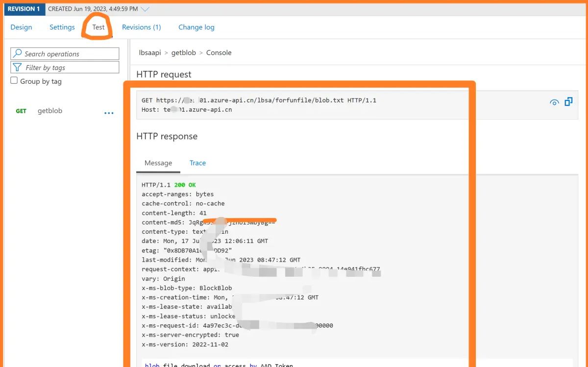This screenshot has height=367, width=588.
Task: Copy the HTTP request to clipboard
Action: click(568, 102)
